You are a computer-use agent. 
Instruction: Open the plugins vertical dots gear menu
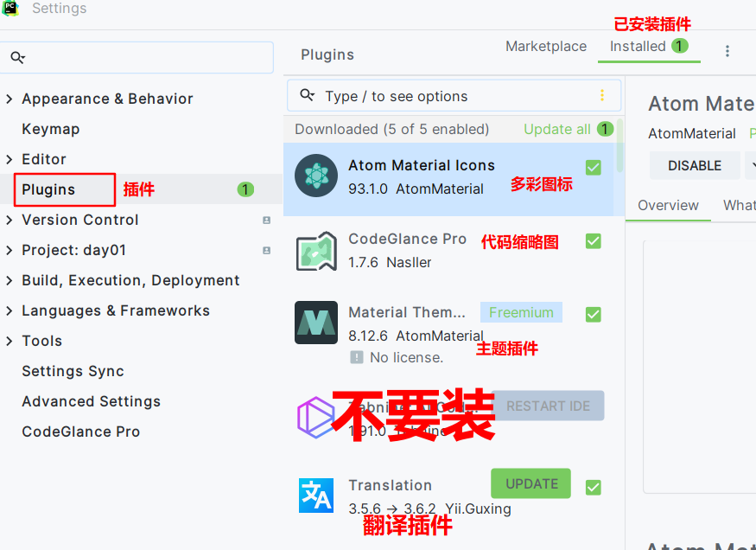727,51
